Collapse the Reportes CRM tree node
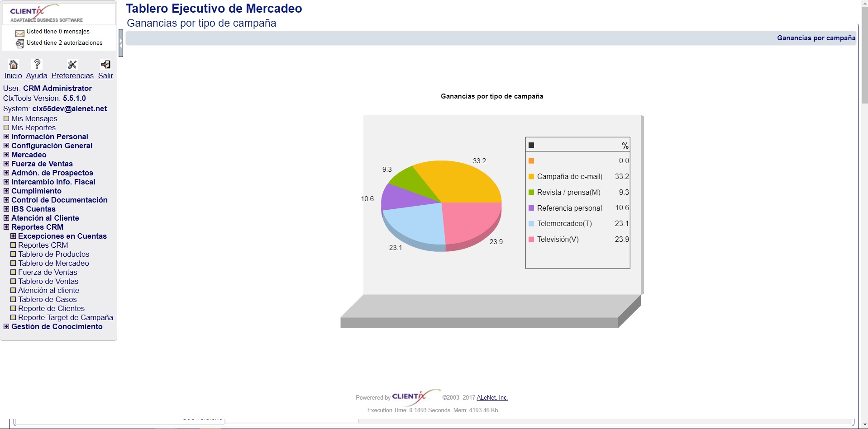 point(6,227)
